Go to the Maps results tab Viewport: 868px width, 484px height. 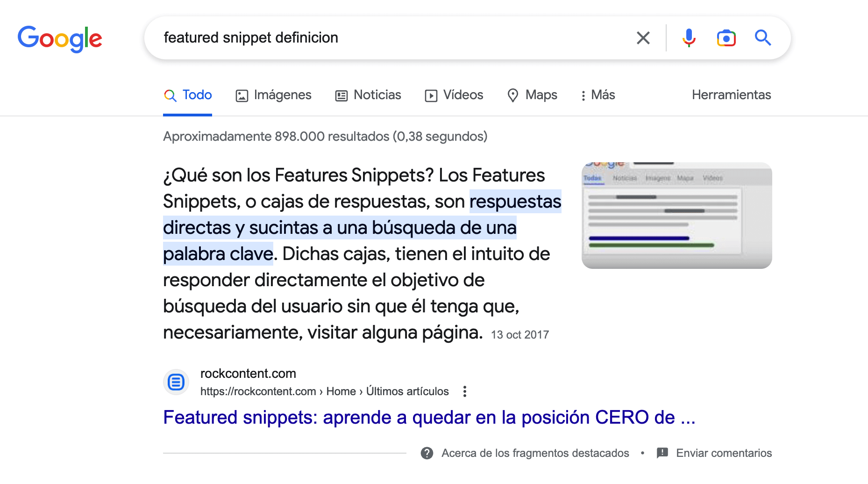(532, 95)
